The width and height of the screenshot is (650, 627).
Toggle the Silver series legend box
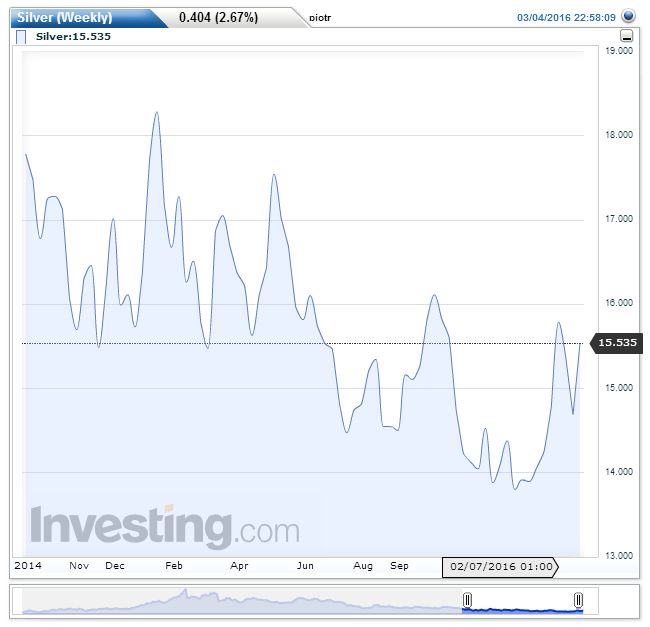[21, 37]
